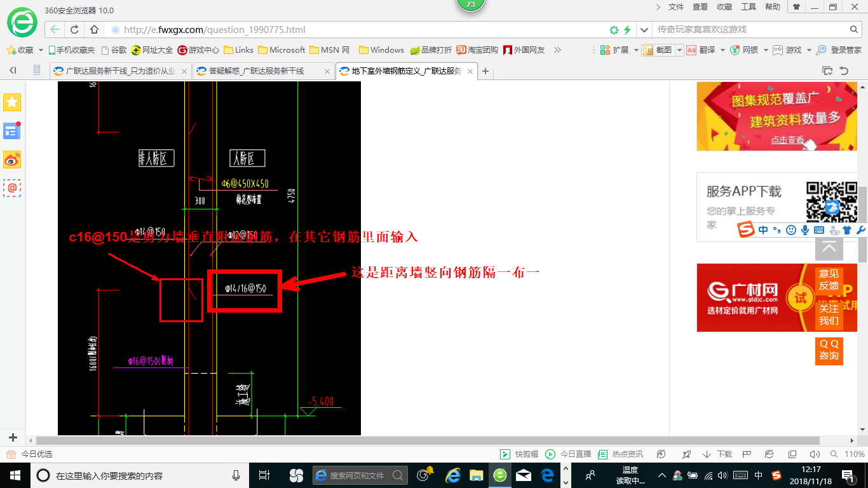Screen dimensions: 868x488
Task: Click the mobile phone icon beside tabs
Action: (37, 71)
